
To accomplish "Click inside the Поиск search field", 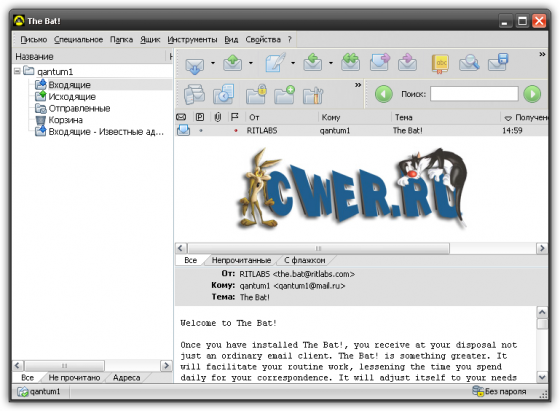I will [474, 94].
